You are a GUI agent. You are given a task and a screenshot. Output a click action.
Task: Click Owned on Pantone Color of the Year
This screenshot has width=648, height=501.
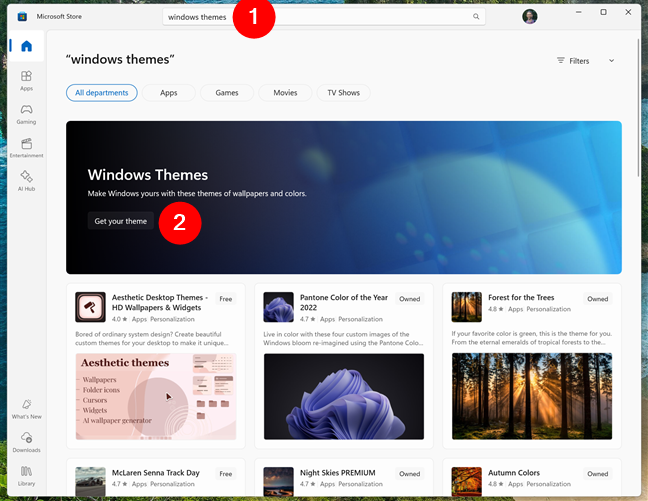(410, 299)
